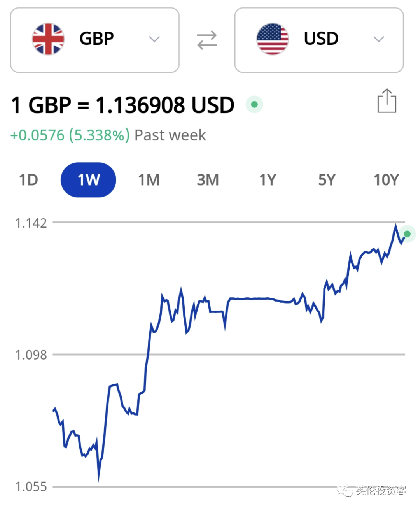This screenshot has height=509, width=420.
Task: Select the 1W time range
Action: (88, 180)
